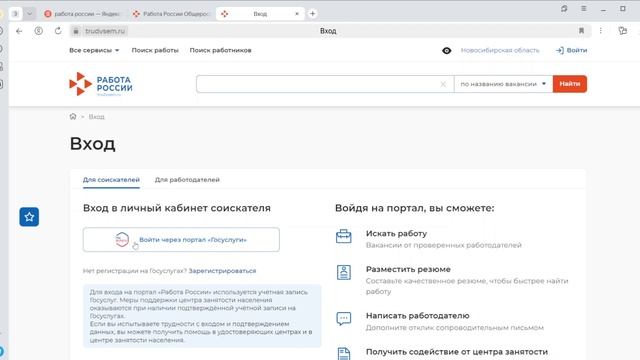Click the "Работа России" logo
This screenshot has width=640, height=360.
(x=101, y=84)
